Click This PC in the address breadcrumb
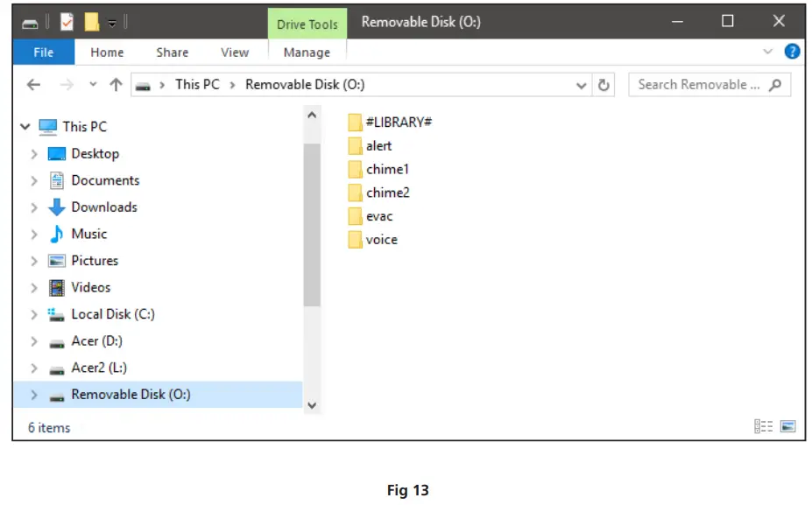Screen dimensions: 812x505 point(197,84)
